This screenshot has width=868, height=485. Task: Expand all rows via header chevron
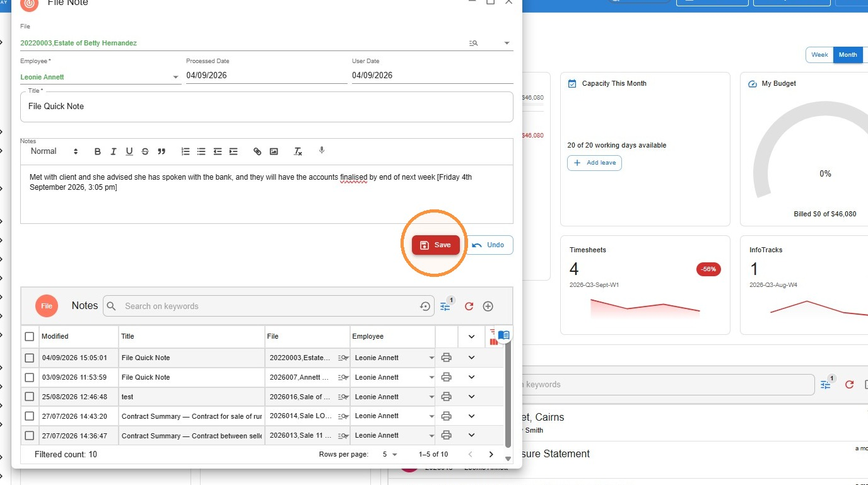[x=471, y=337]
